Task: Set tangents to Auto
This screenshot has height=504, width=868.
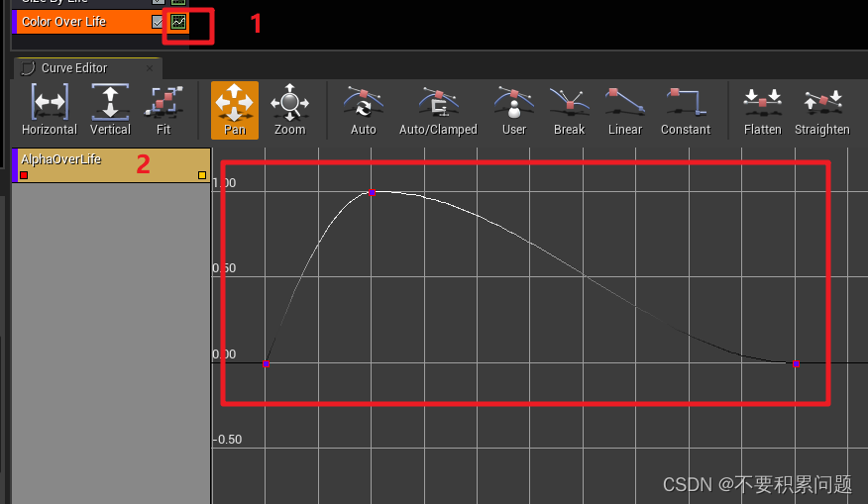Action: point(363,110)
